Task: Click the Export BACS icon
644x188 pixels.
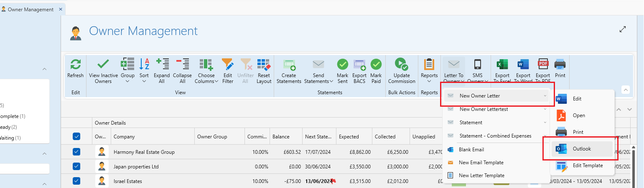Action: 359,64
